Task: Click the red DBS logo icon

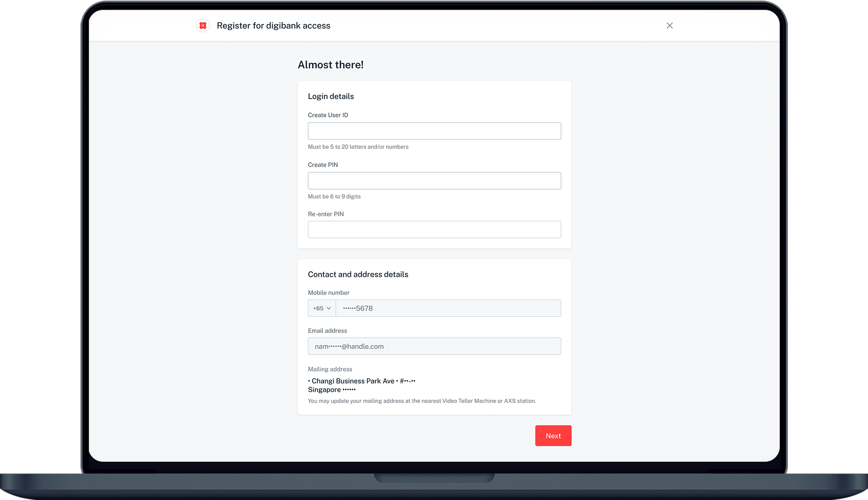Action: click(x=203, y=26)
